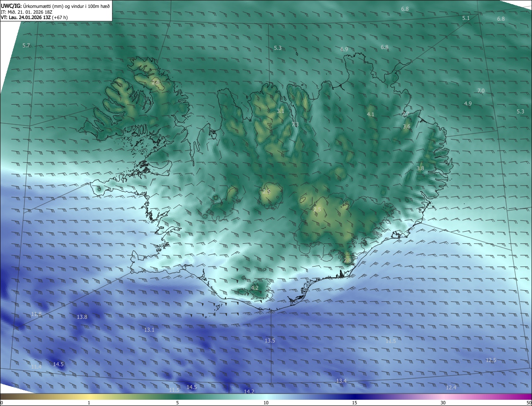Click the 13.8 value label
Viewport: 532px width, 406px height.
pyautogui.click(x=82, y=317)
